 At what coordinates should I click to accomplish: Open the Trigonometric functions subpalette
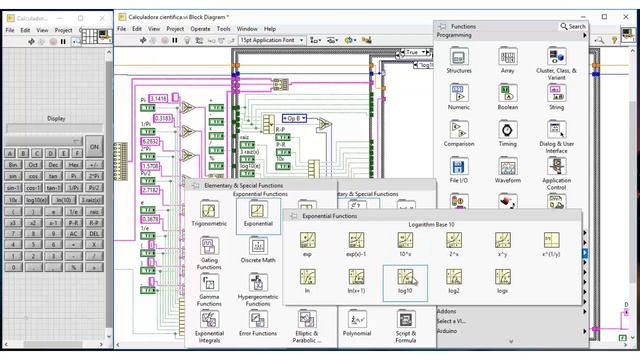pos(209,214)
